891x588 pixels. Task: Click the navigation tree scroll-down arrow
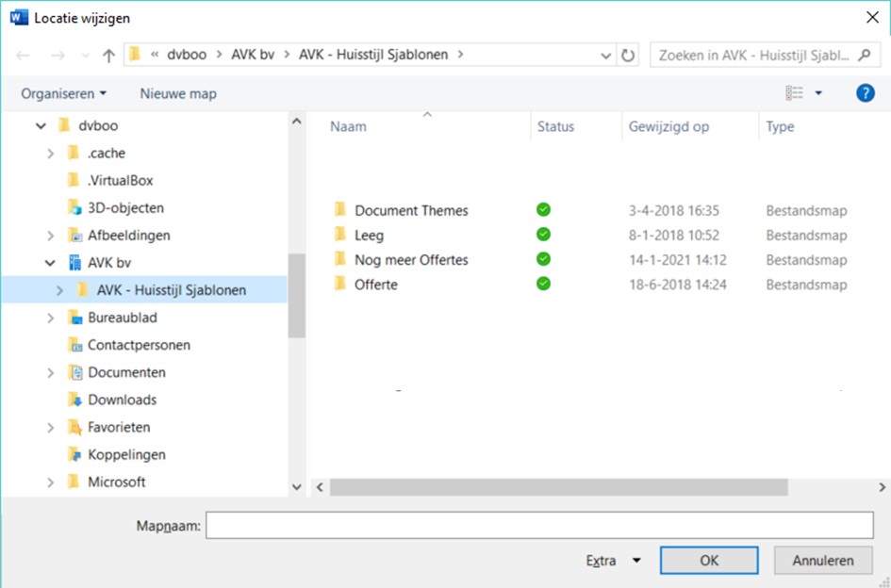click(297, 487)
